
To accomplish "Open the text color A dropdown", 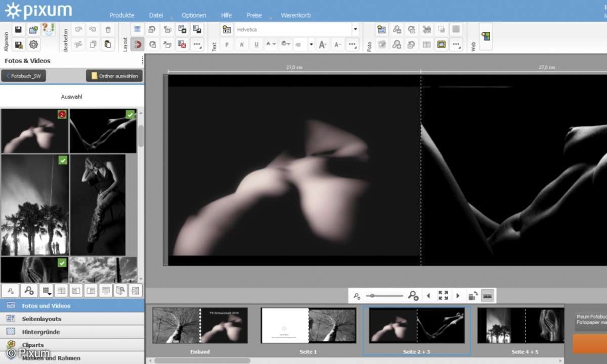I will 271,44.
